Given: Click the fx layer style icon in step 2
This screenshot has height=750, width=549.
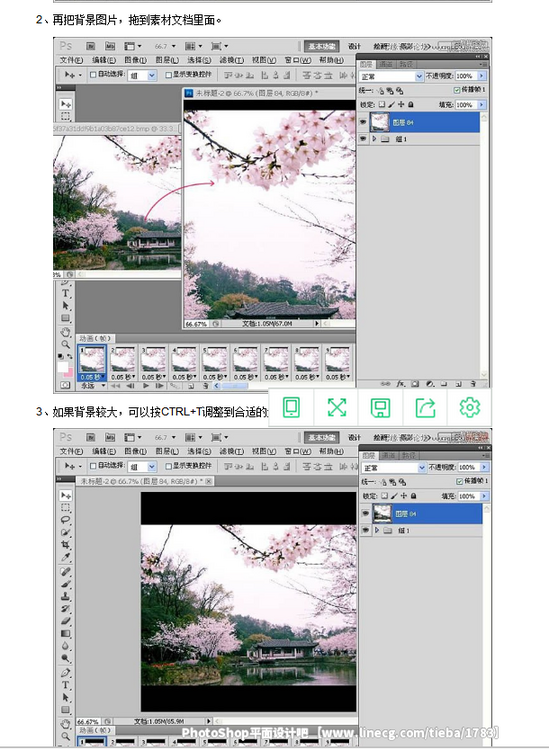Looking at the screenshot, I should tap(400, 384).
